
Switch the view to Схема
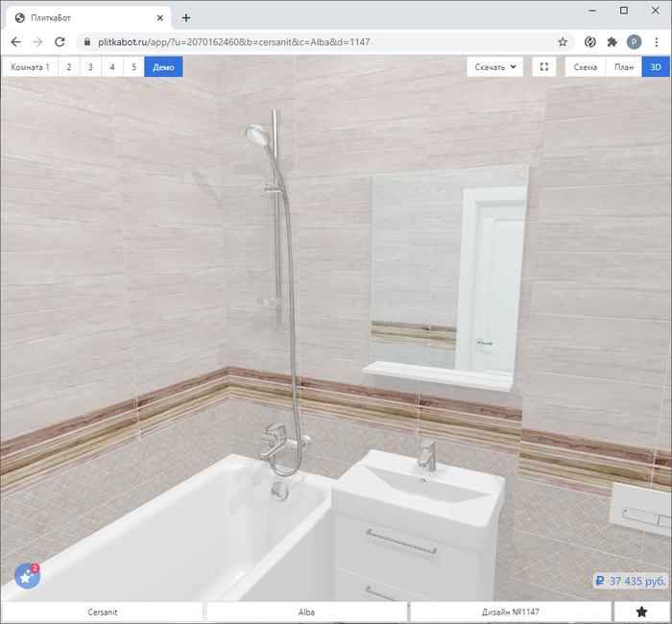(x=586, y=67)
